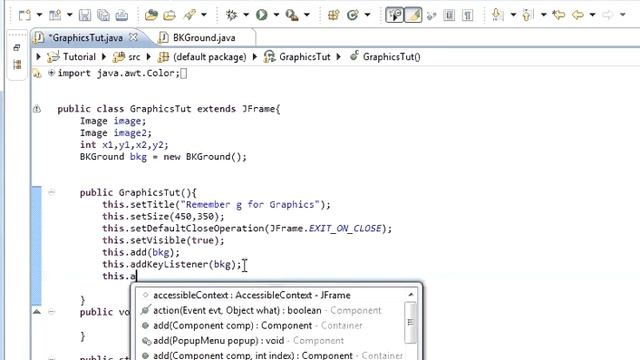The width and height of the screenshot is (640, 360).
Task: Click the Open Task folder icon
Action: coord(169,15)
